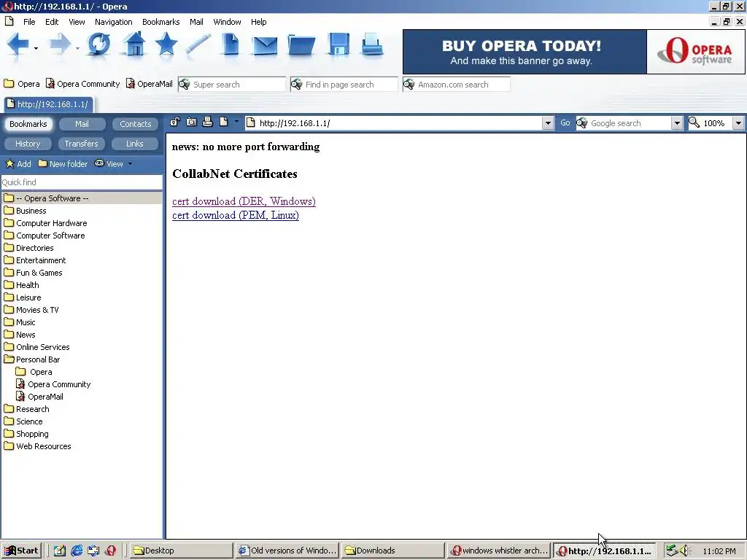Expand the Computer Hardware bookmark folder
Image resolution: width=747 pixels, height=560 pixels.
click(x=9, y=223)
